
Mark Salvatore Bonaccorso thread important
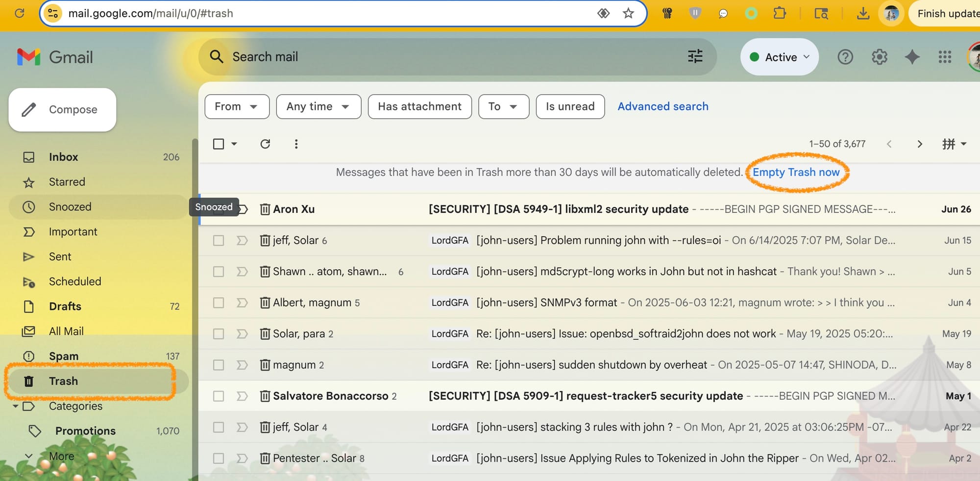point(242,396)
